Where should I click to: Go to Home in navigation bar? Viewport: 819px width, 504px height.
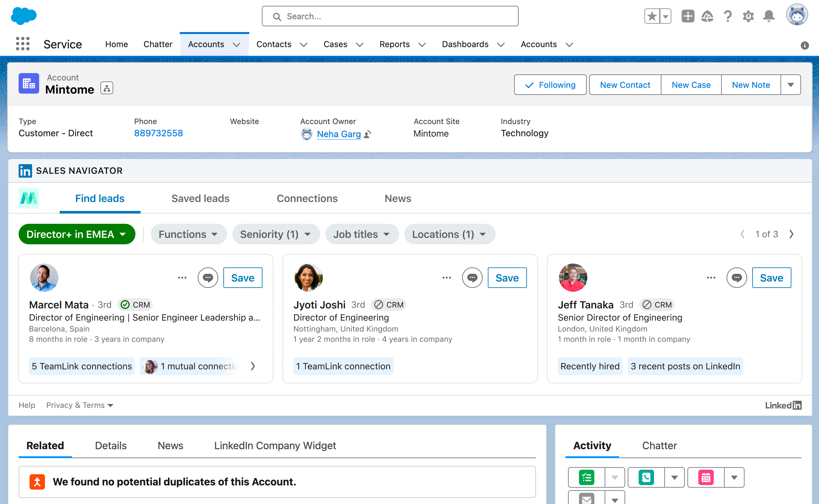pos(116,44)
